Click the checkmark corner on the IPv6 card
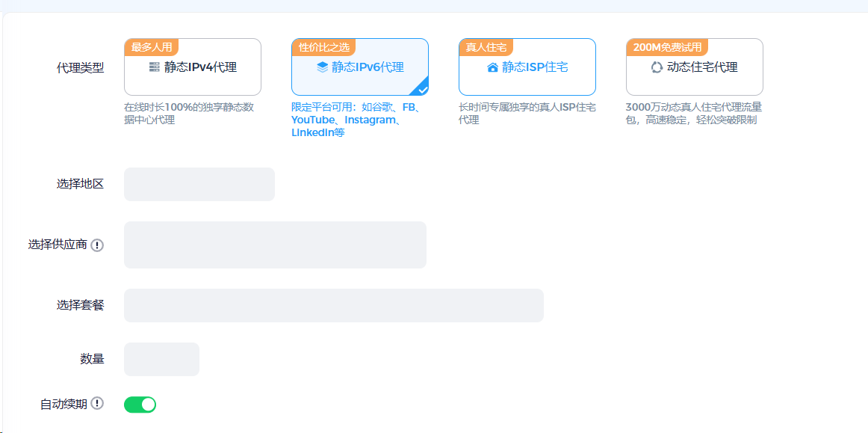This screenshot has height=433, width=868. [x=422, y=89]
